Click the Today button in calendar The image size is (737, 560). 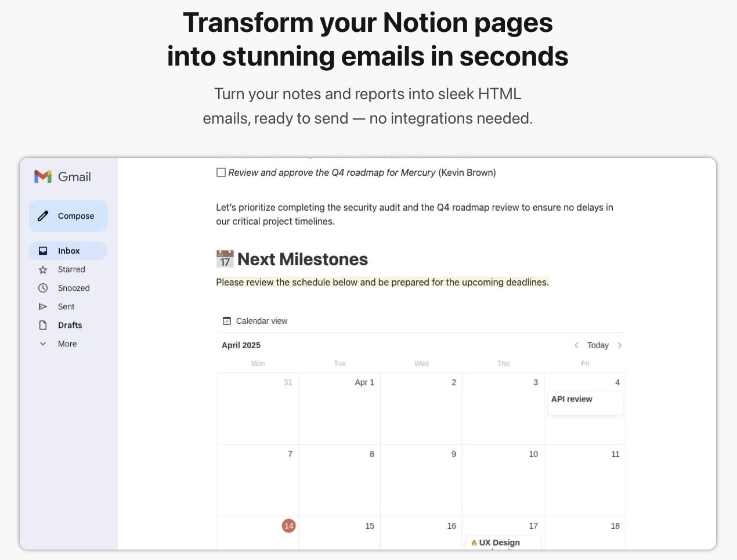pos(598,345)
